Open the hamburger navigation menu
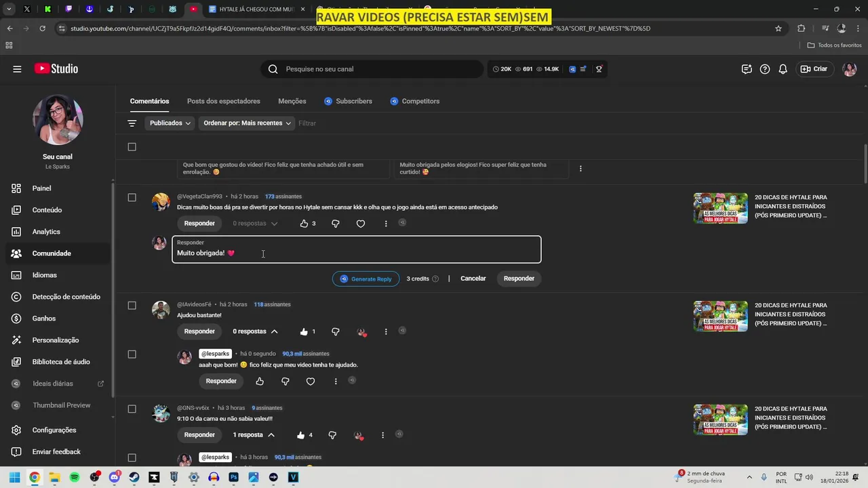The height and width of the screenshot is (488, 868). click(17, 69)
